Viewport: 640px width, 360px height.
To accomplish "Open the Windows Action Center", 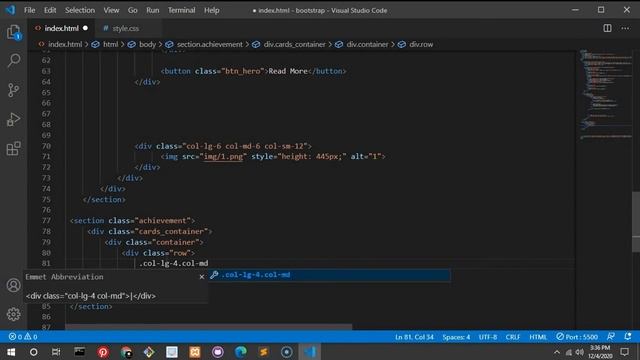I will coord(624,352).
